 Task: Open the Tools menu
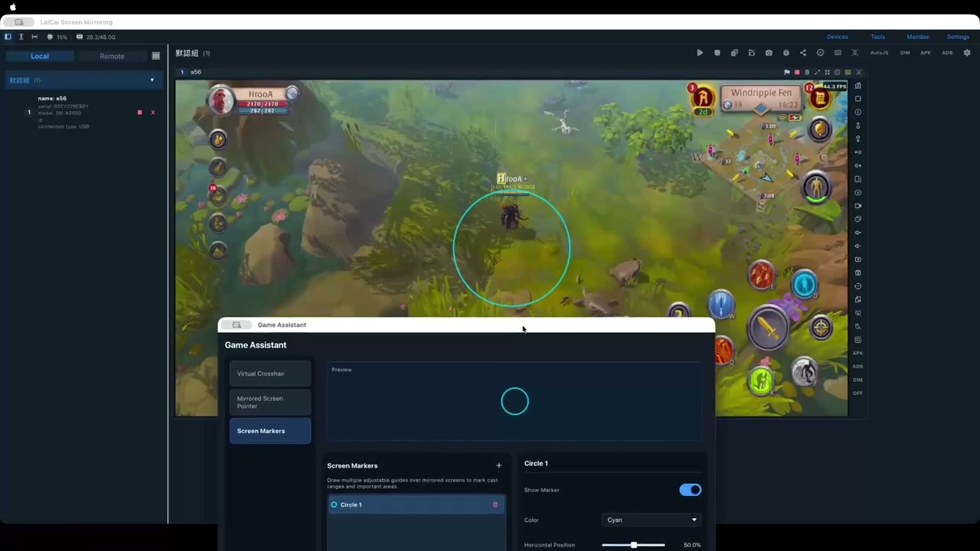(x=877, y=37)
